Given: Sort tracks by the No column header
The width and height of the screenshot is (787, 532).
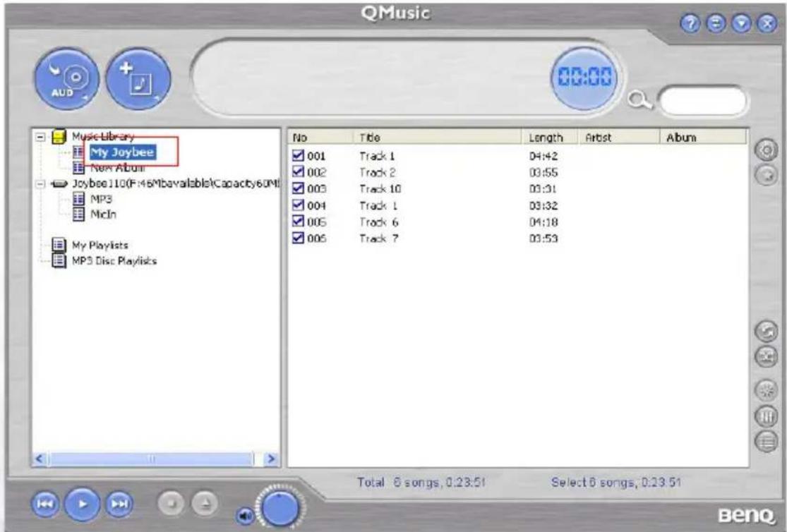Looking at the screenshot, I should [321, 138].
